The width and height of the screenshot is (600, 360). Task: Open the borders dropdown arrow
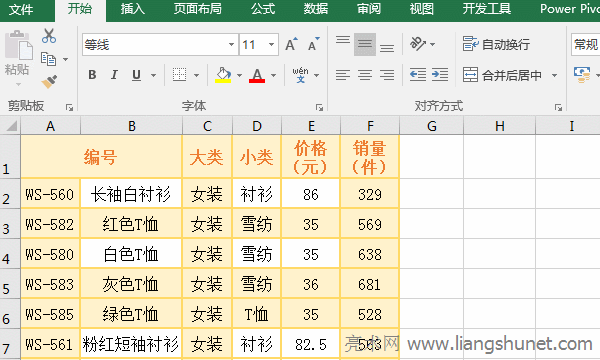(196, 75)
